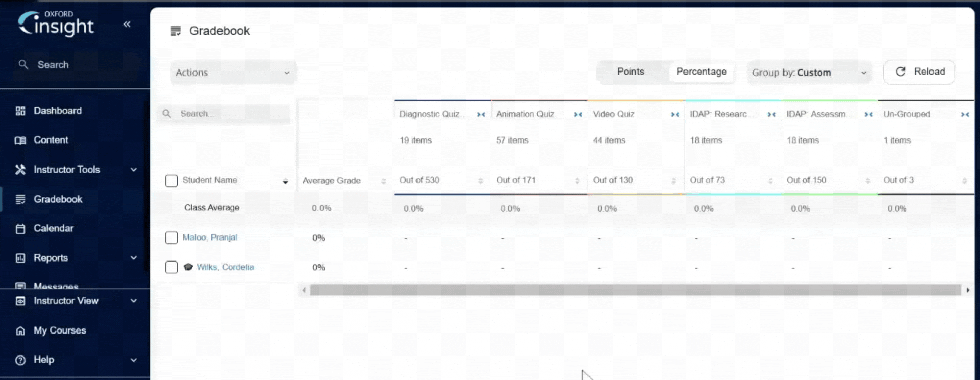980x380 pixels.
Task: Open Content from the sidebar
Action: click(51, 140)
